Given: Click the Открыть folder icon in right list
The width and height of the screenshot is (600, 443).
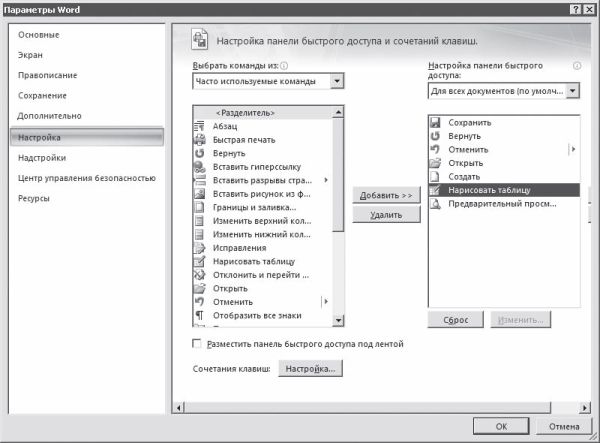Looking at the screenshot, I should (435, 163).
